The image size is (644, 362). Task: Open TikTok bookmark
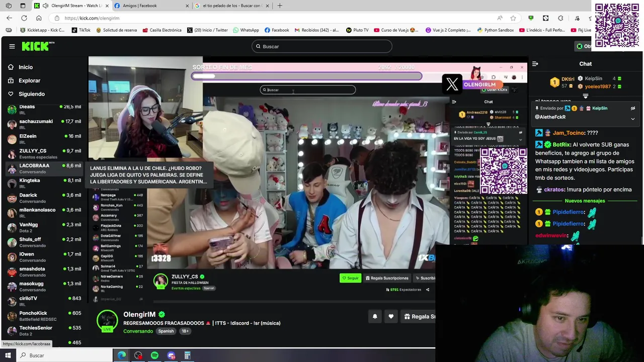(x=81, y=30)
